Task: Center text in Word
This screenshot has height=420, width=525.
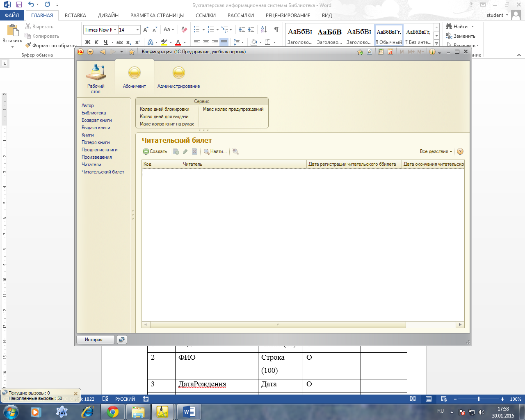Action: pyautogui.click(x=206, y=42)
